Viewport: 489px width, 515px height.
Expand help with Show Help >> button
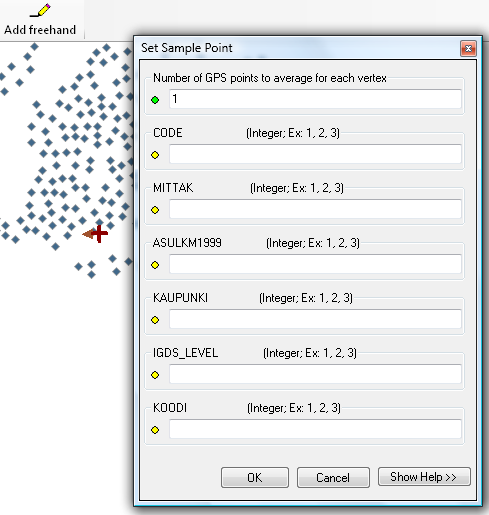coord(424,477)
